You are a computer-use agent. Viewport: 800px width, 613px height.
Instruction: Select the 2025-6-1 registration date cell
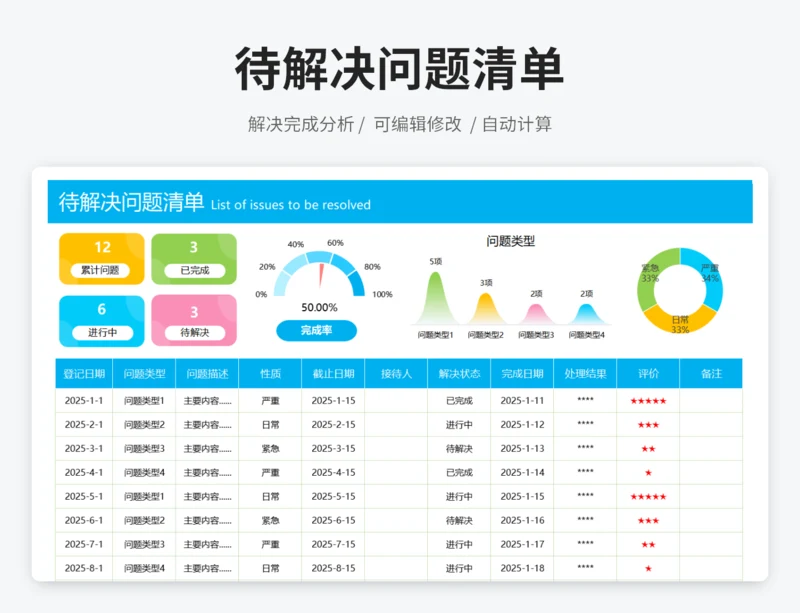[x=84, y=521]
